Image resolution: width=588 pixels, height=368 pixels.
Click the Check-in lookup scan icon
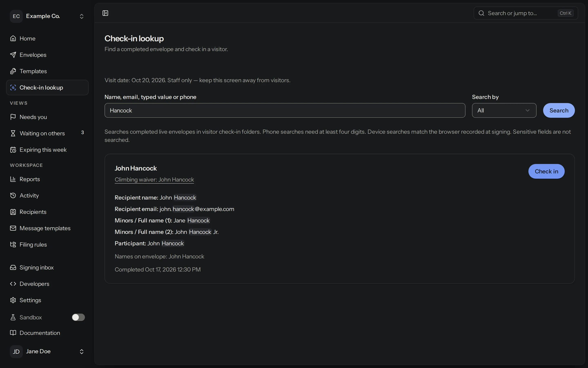[13, 87]
